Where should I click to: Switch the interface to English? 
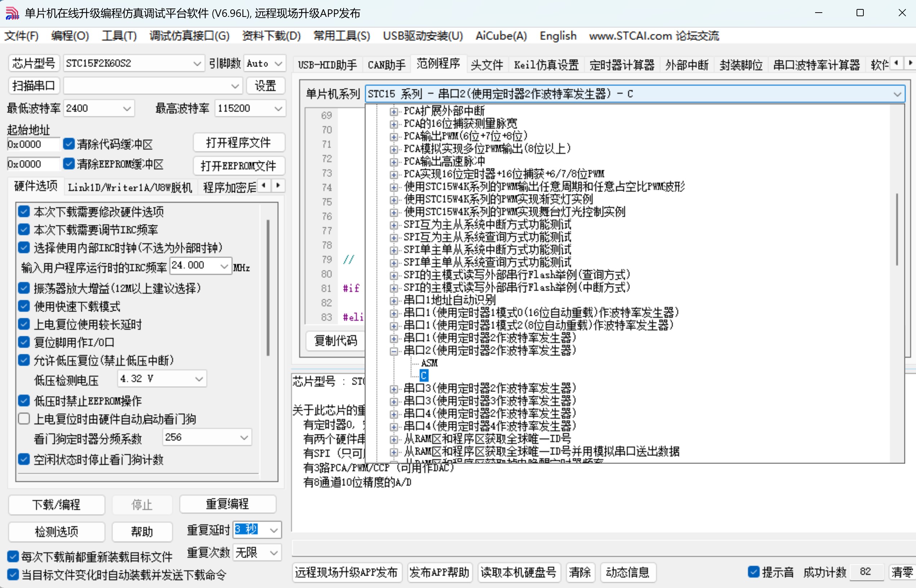tap(557, 36)
